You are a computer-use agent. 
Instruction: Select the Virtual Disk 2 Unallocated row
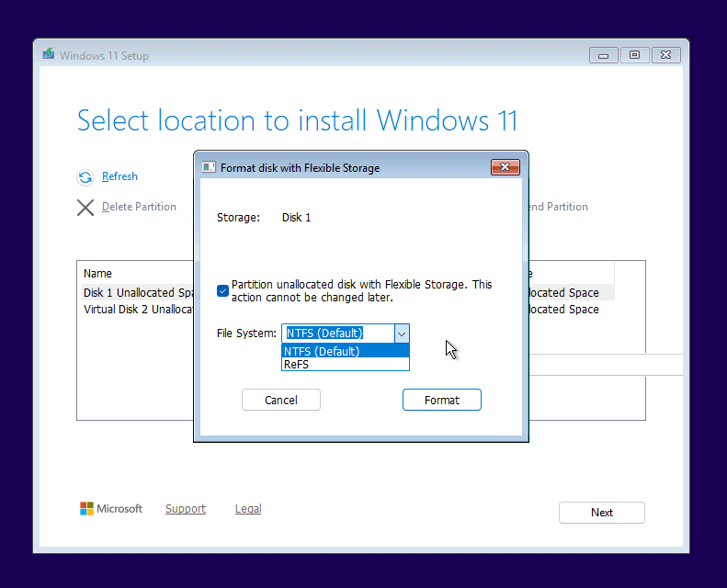click(x=138, y=310)
